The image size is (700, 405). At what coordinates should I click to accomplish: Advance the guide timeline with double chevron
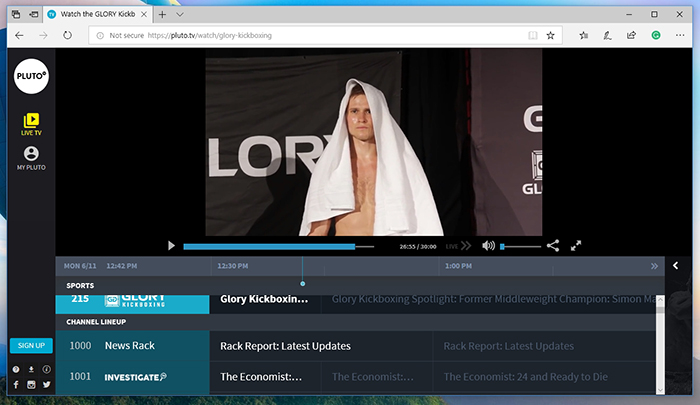point(654,266)
